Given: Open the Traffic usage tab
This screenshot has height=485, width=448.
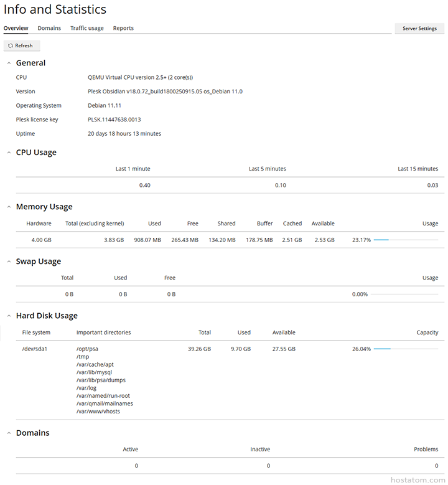Looking at the screenshot, I should 87,28.
